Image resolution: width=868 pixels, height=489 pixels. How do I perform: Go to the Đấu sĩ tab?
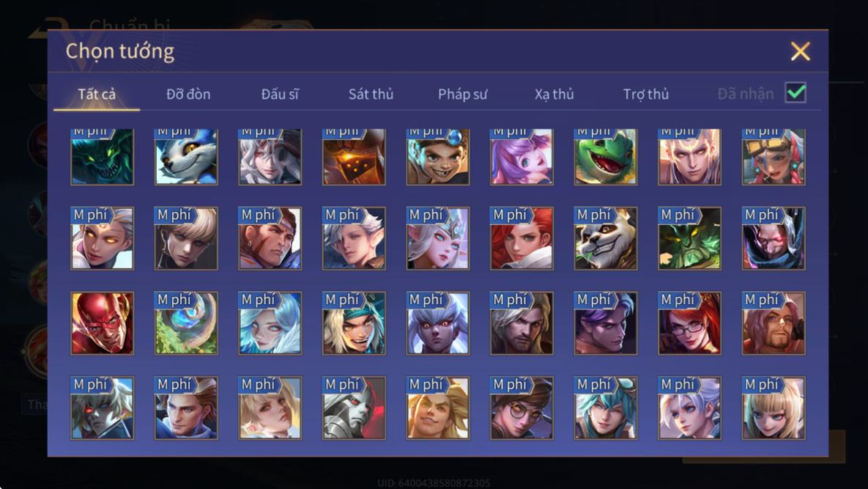click(x=280, y=94)
